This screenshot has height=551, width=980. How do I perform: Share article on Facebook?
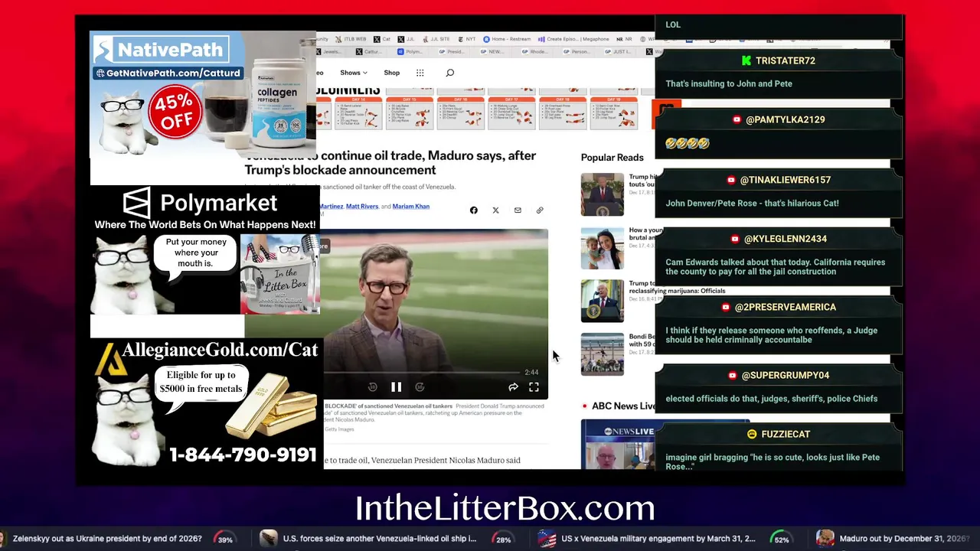click(x=473, y=210)
